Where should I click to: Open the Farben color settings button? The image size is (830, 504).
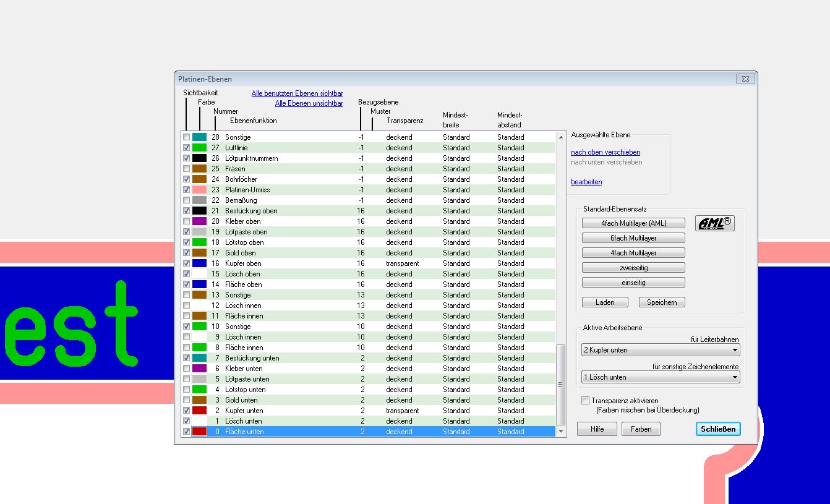tap(641, 429)
